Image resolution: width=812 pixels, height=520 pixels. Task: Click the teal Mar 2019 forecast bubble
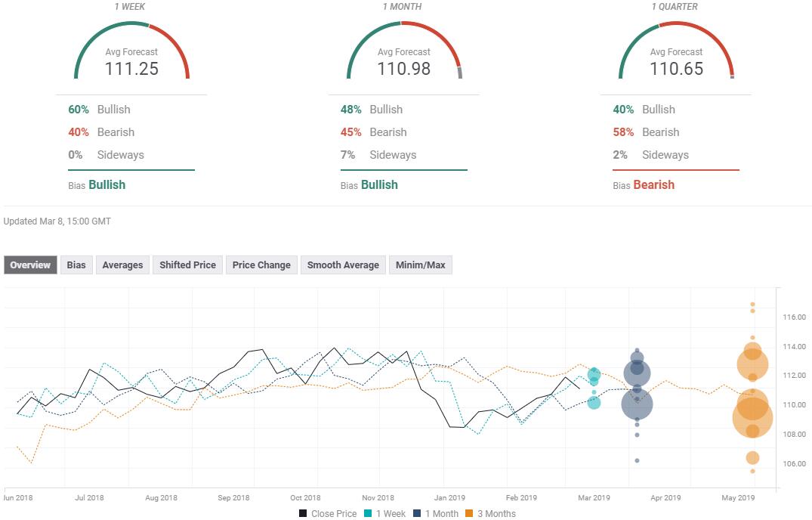[x=594, y=375]
